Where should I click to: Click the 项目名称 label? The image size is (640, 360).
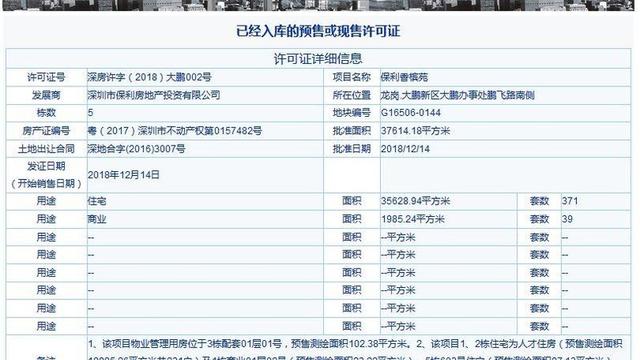click(x=351, y=77)
